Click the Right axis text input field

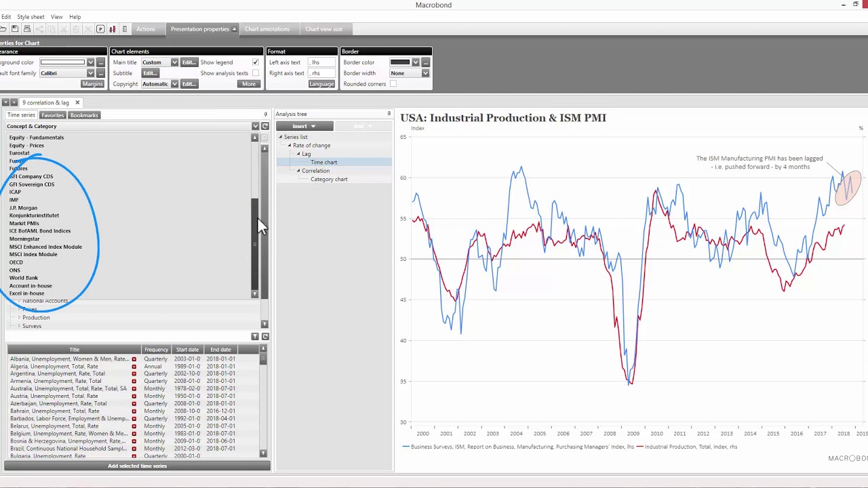coord(321,73)
